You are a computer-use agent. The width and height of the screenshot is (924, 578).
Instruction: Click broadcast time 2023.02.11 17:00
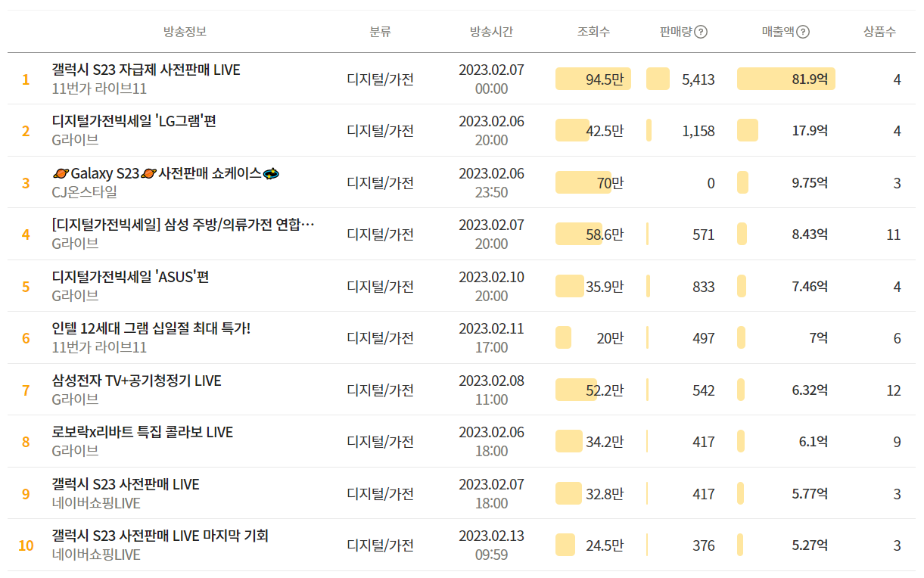pyautogui.click(x=491, y=337)
